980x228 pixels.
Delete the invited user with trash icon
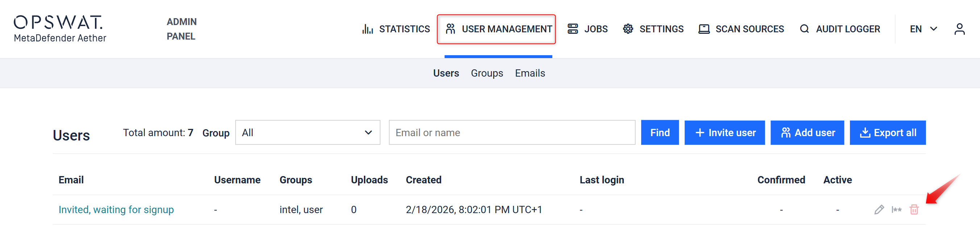pos(914,210)
